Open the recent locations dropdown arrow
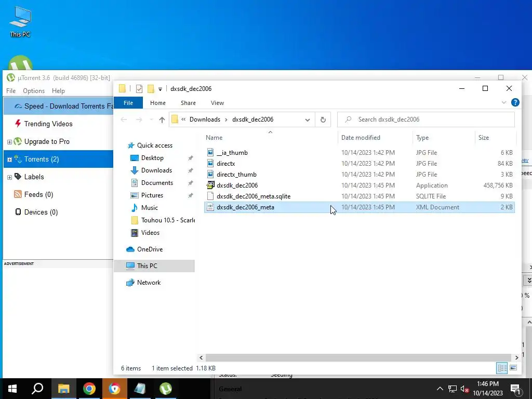 coord(151,120)
